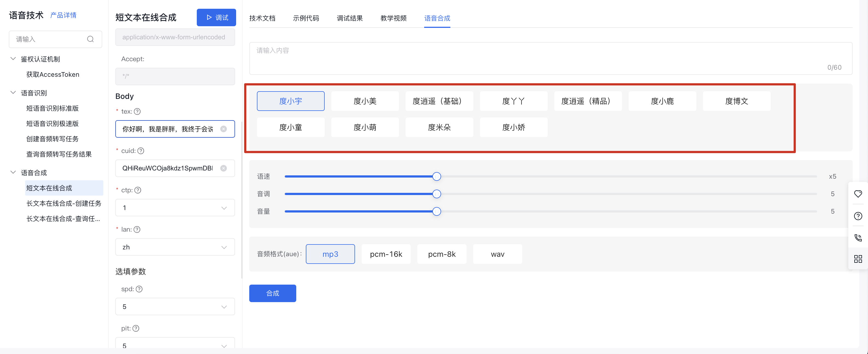Open the lan dropdown showing zh
Screen dimensions: 868x354
click(175, 247)
